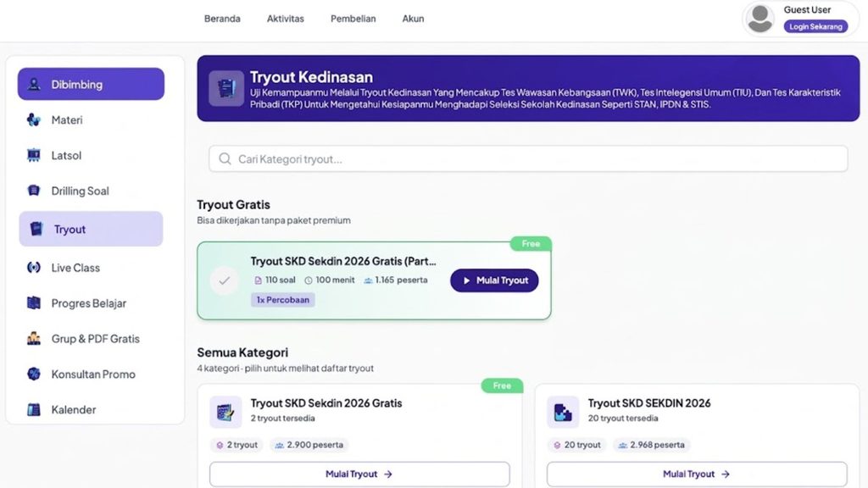
Task: Open Drilling Soal label in sidebar
Action: [81, 191]
